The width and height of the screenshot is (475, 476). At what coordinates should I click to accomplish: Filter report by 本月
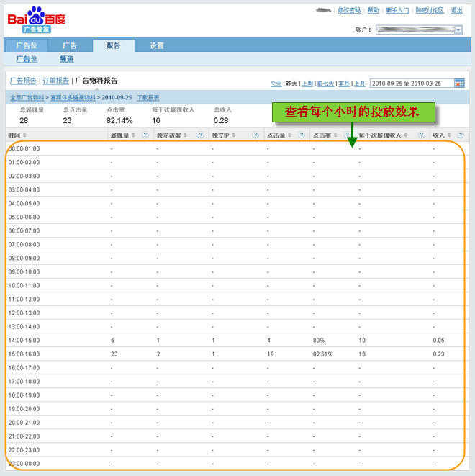coord(344,84)
